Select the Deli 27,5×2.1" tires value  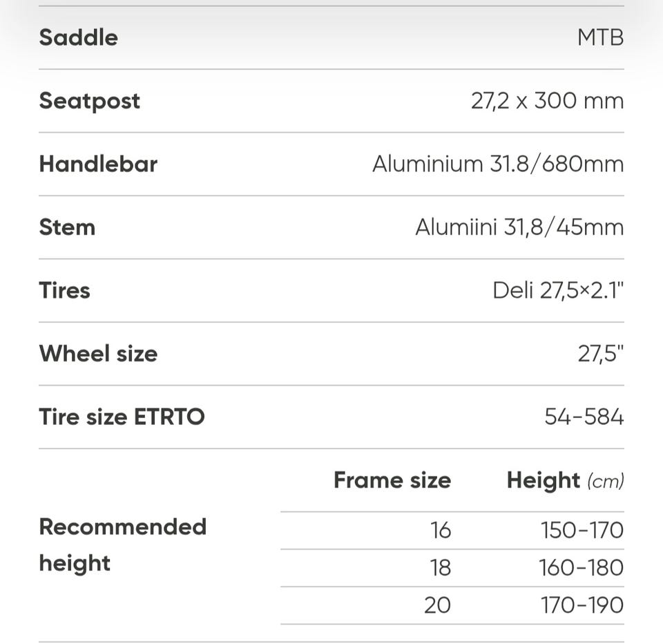pyautogui.click(x=557, y=290)
